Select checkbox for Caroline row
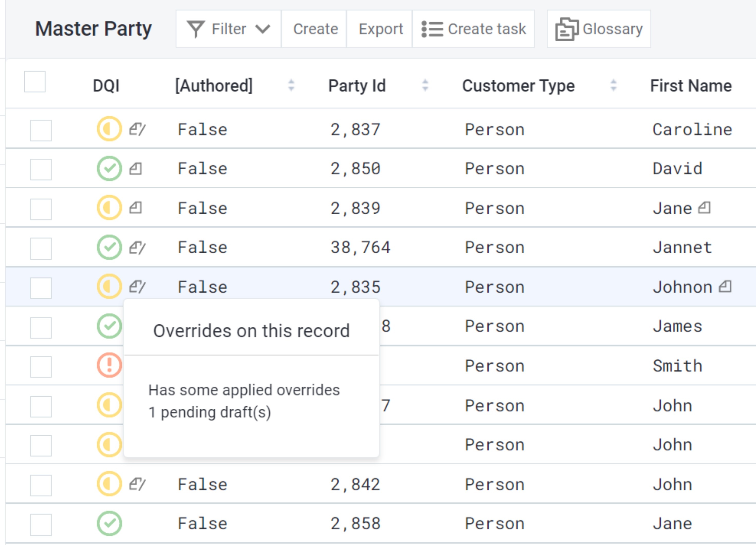Screen dimensions: 756x545 (x=41, y=130)
